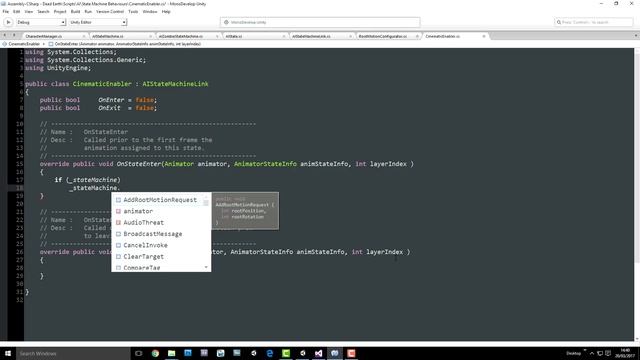Click the Windows Start button
The width and height of the screenshot is (640, 360).
coord(8,353)
